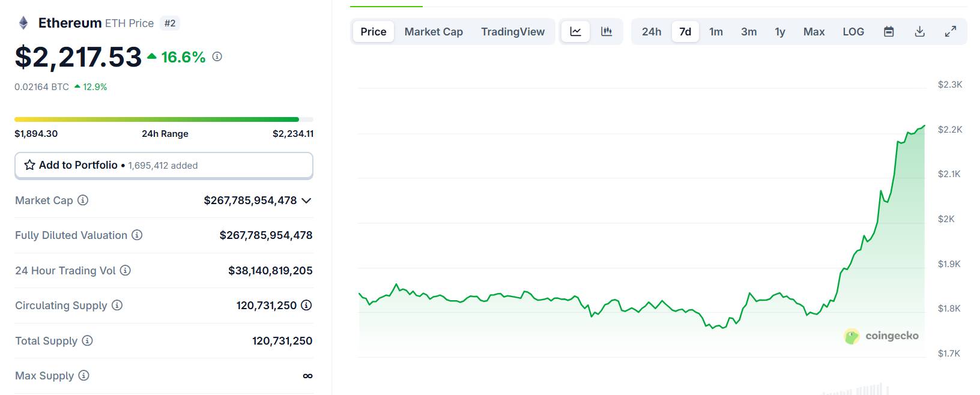Click the #2 rank badge
Viewport: 980px width, 395px height.
pos(170,23)
